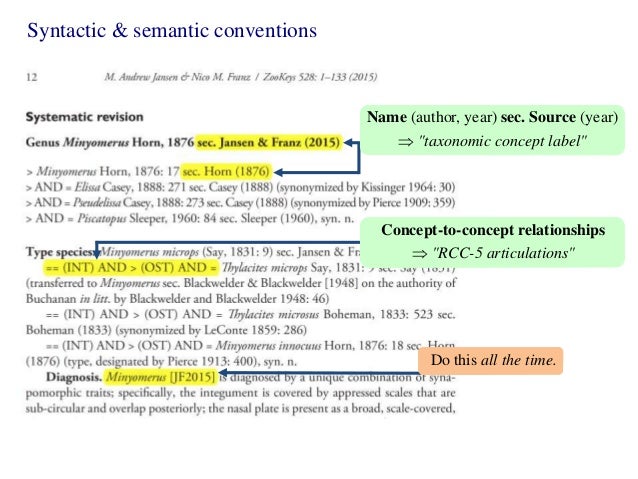Click the bold "Diagnosis." label
638x479 pixels.
(74, 377)
